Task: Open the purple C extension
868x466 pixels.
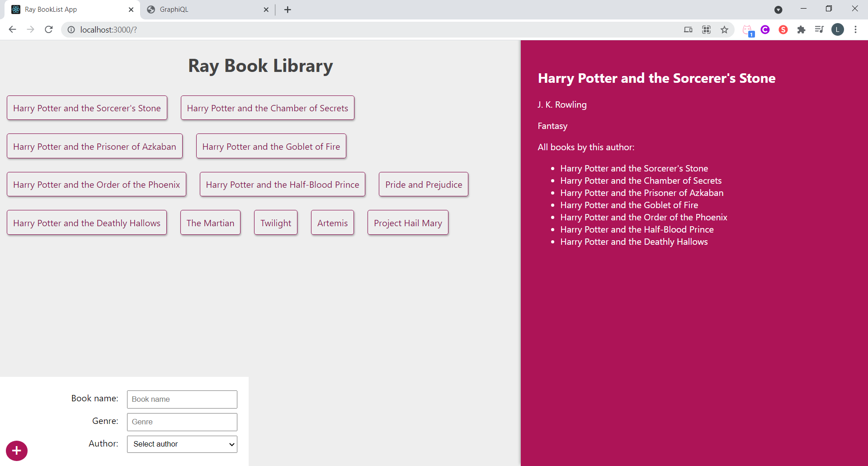Action: 765,29
